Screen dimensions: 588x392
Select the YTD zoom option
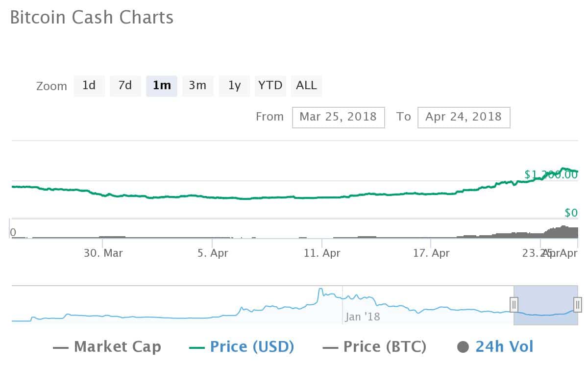point(270,86)
